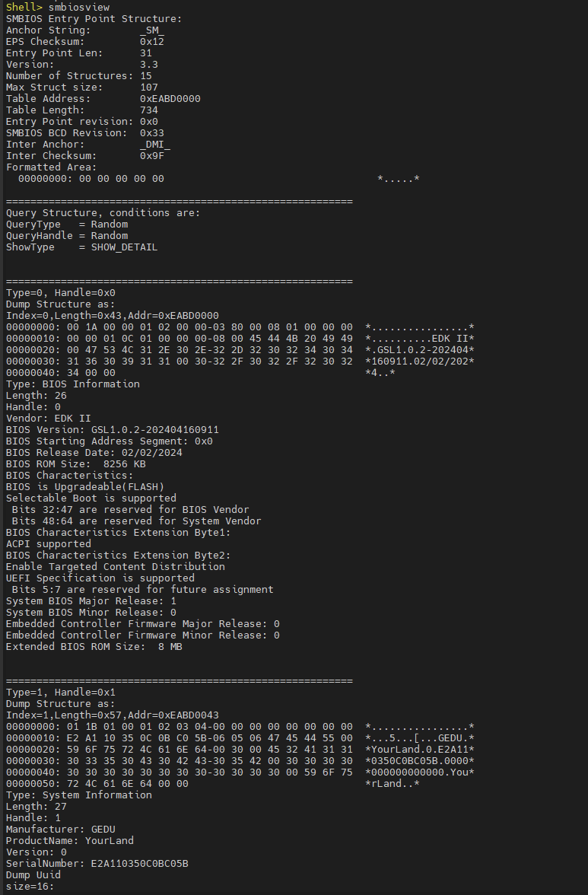The image size is (588, 895).
Task: Click the ShowType = SHOW_DETAIL line
Action: (x=81, y=247)
